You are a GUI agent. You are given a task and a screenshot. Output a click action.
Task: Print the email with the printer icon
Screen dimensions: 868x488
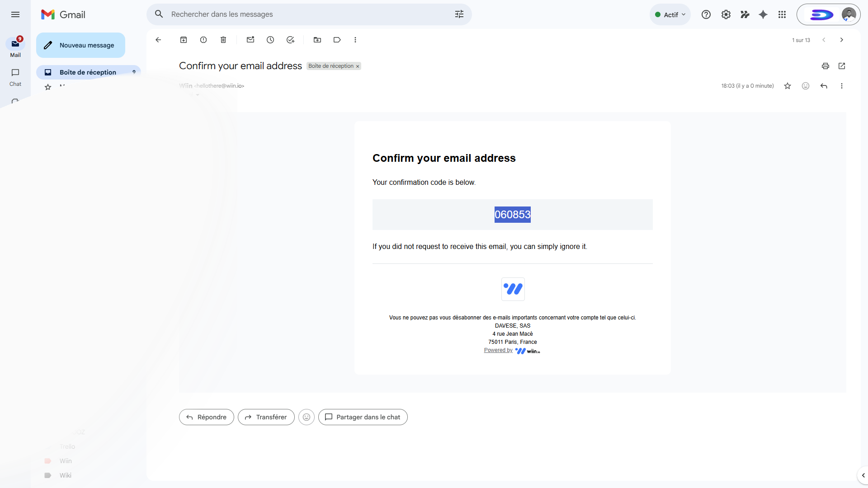coord(826,66)
